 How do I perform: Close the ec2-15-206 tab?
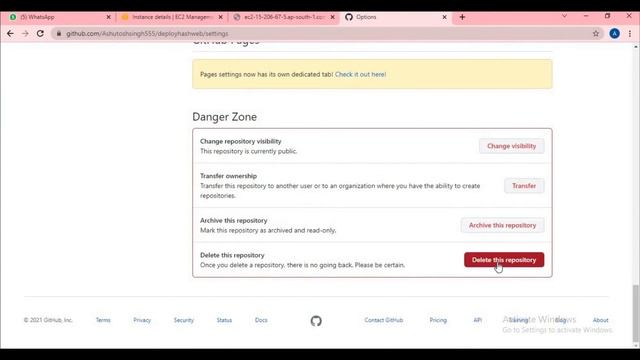pos(333,17)
